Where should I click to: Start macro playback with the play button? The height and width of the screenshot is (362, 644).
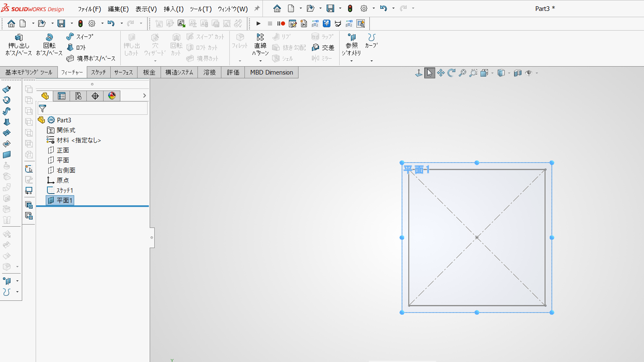pos(258,23)
